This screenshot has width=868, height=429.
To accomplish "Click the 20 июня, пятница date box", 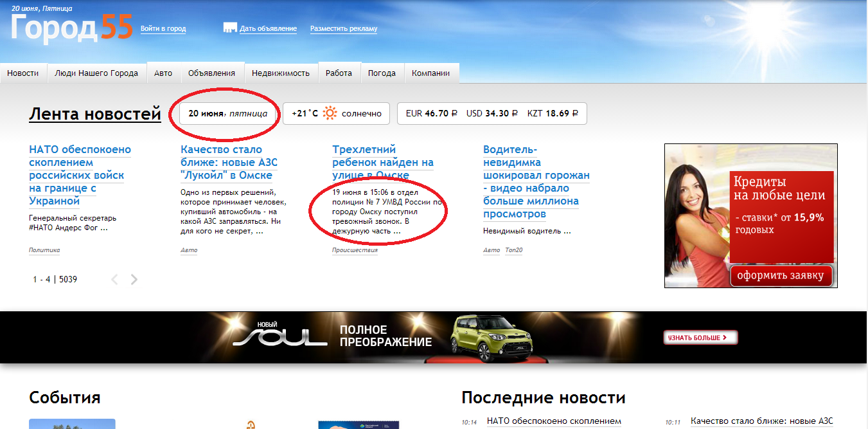I will [x=228, y=113].
